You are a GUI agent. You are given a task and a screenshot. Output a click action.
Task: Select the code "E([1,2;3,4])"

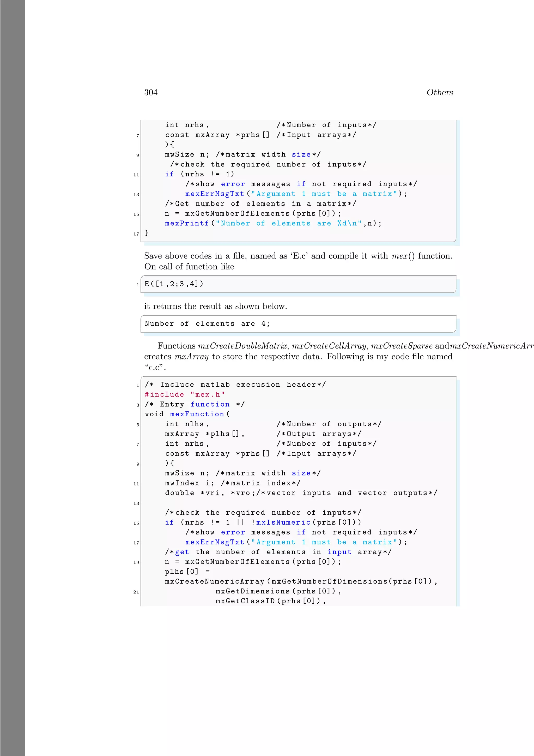(174, 284)
